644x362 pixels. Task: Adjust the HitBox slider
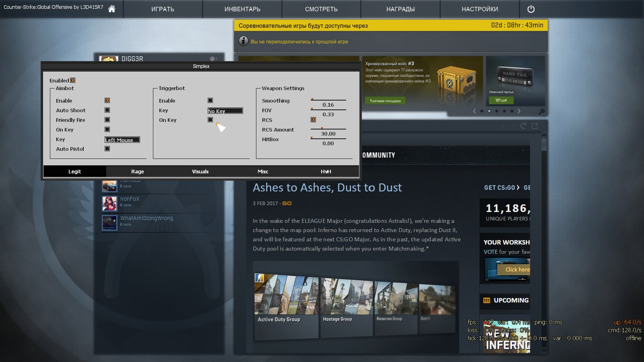[x=328, y=138]
